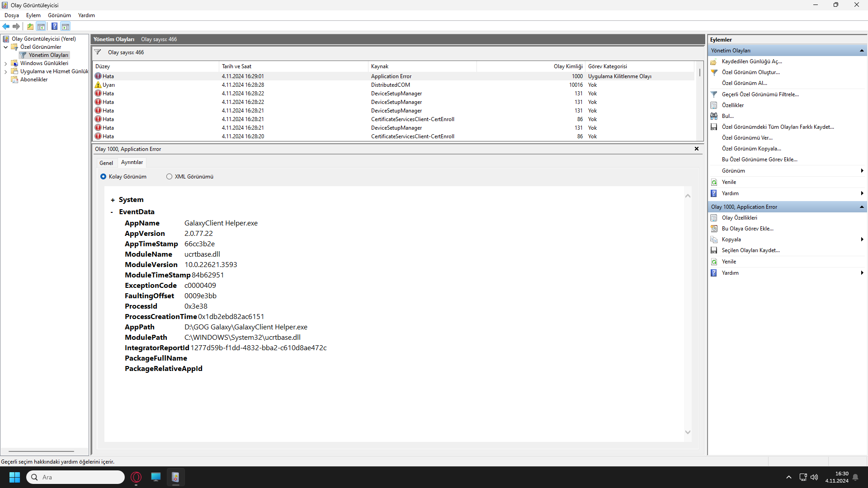Click the back arrow toolbar icon
The image size is (868, 488).
[x=6, y=26]
